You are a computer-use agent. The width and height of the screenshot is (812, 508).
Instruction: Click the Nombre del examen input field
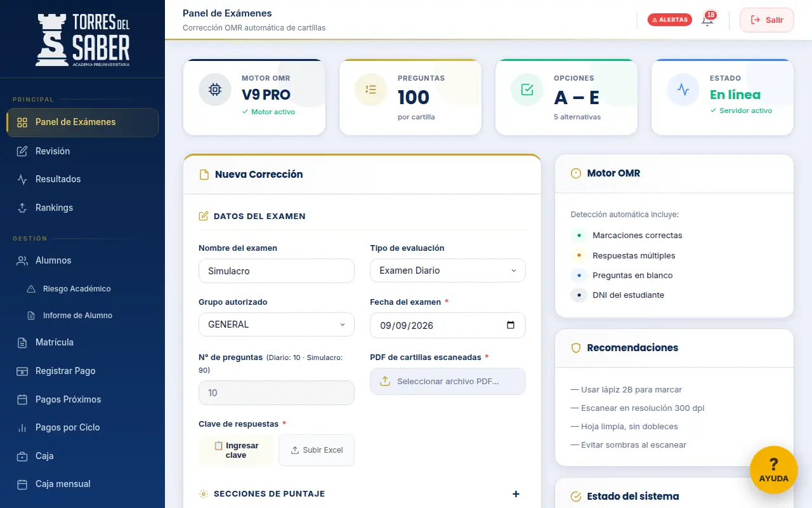tap(277, 271)
